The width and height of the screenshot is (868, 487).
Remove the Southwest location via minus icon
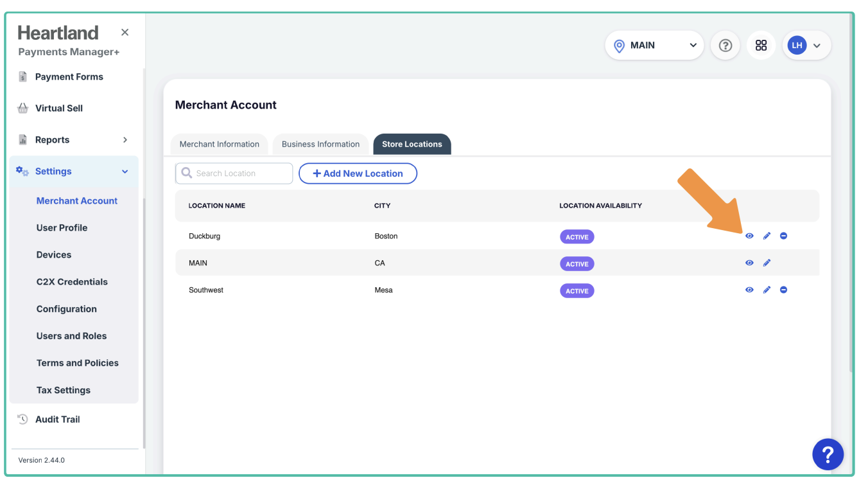pyautogui.click(x=784, y=290)
